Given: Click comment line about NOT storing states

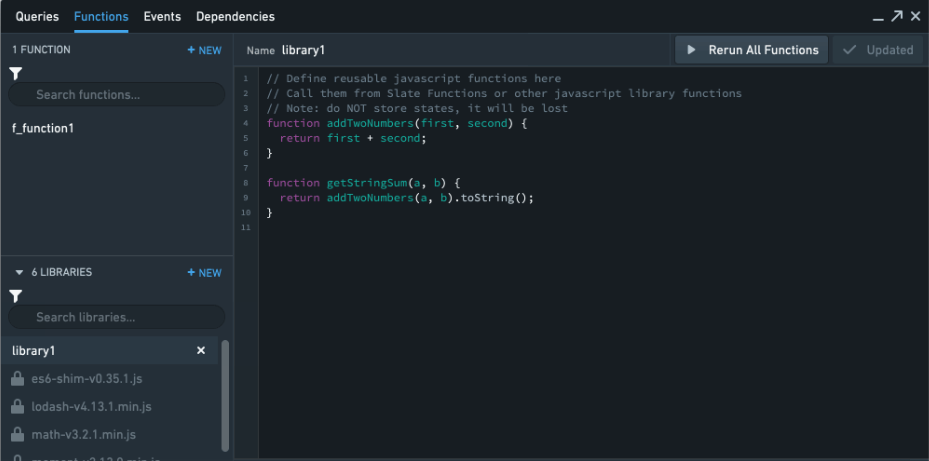Looking at the screenshot, I should 417,108.
